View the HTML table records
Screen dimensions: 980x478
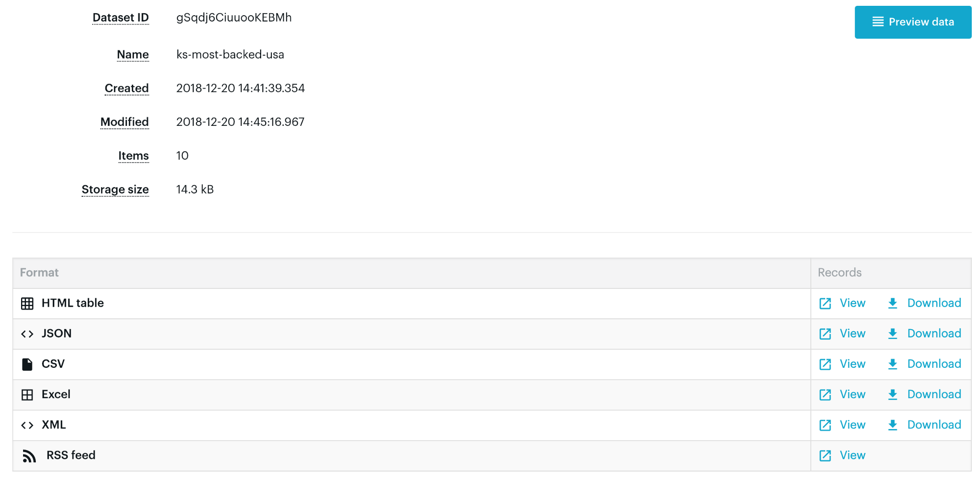point(853,303)
